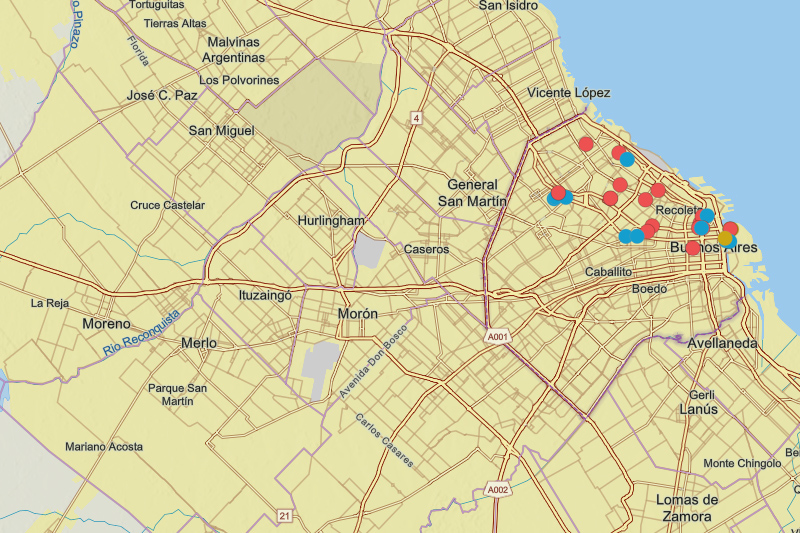Click the Caballito neighborhood label
The height and width of the screenshot is (533, 800).
[608, 271]
